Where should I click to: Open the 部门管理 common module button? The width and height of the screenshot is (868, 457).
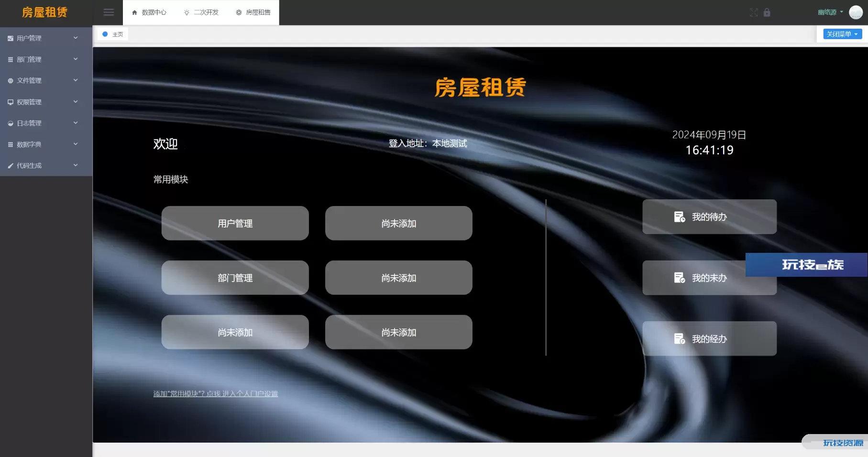pyautogui.click(x=235, y=278)
